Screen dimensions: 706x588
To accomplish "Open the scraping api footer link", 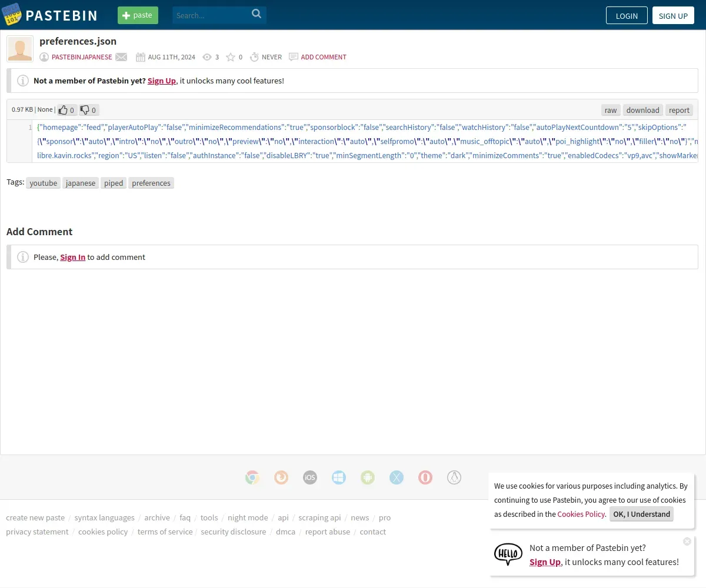I will coord(319,517).
